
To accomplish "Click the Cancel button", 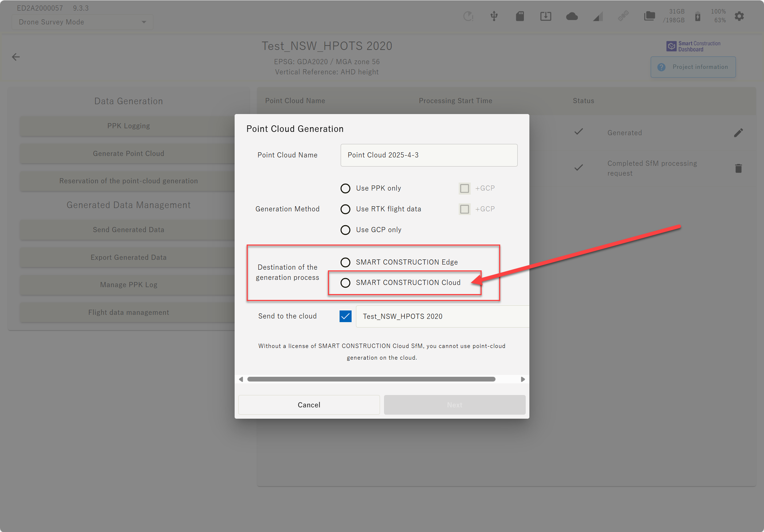I will click(309, 405).
